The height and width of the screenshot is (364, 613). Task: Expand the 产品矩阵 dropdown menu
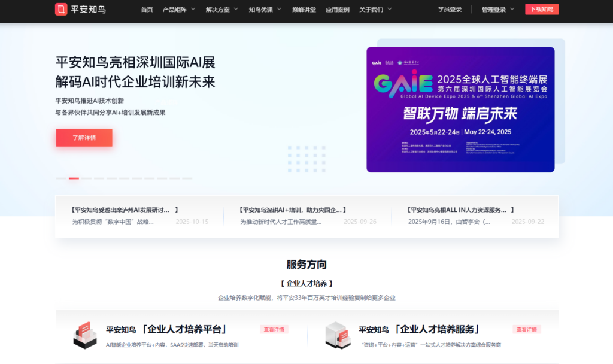pyautogui.click(x=175, y=9)
